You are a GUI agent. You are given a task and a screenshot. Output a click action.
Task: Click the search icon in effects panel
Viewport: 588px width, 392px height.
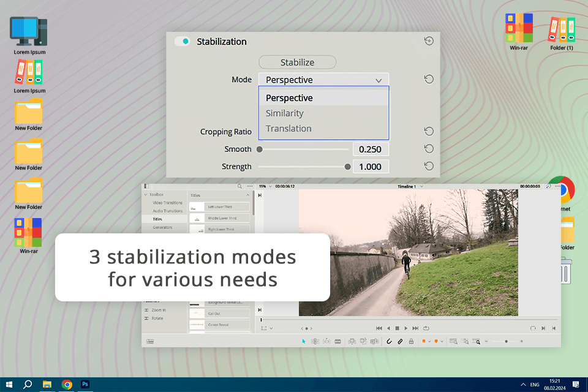tap(239, 186)
